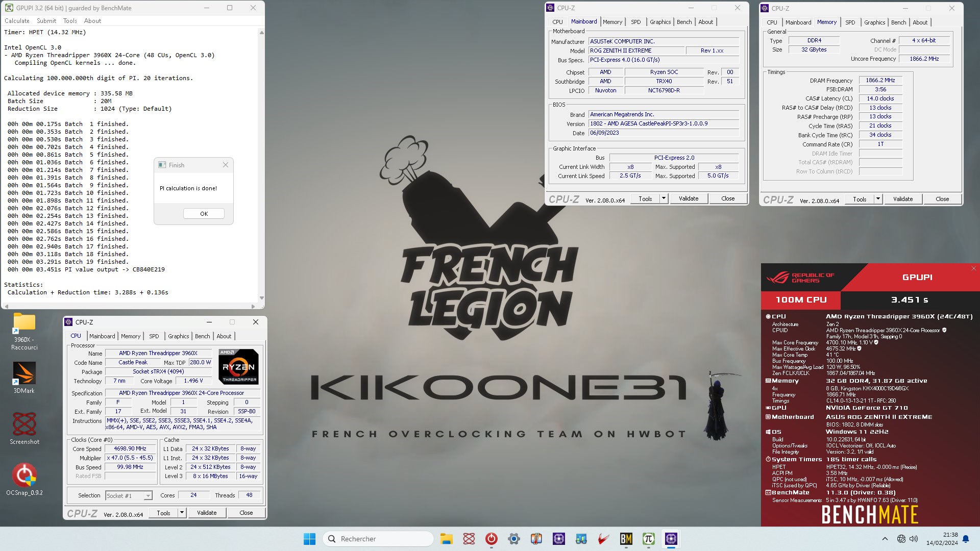Click the BIOS version 1802 field

pos(664,123)
